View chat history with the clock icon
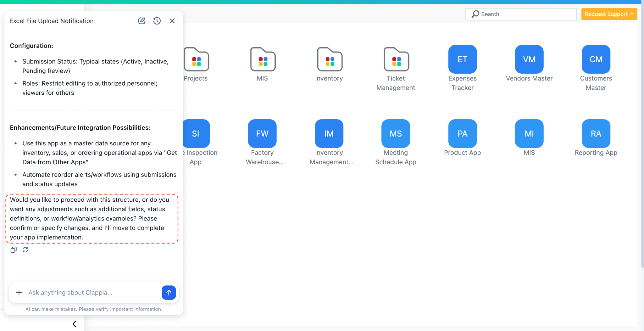This screenshot has width=644, height=331. tap(157, 21)
